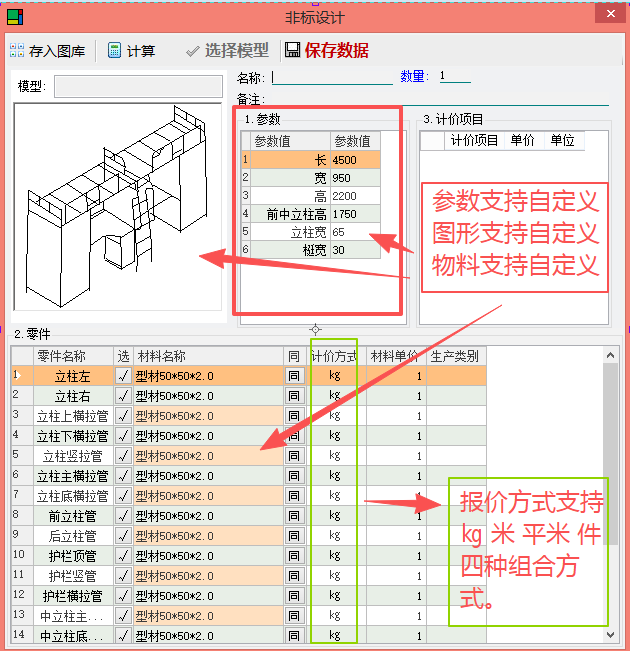
Task: Click the 单位 column header
Action: click(564, 141)
